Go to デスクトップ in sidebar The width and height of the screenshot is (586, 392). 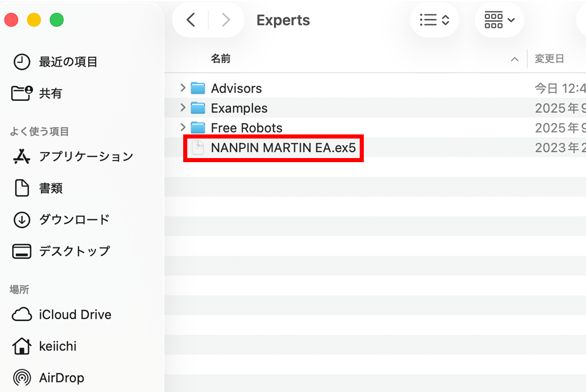click(x=74, y=251)
